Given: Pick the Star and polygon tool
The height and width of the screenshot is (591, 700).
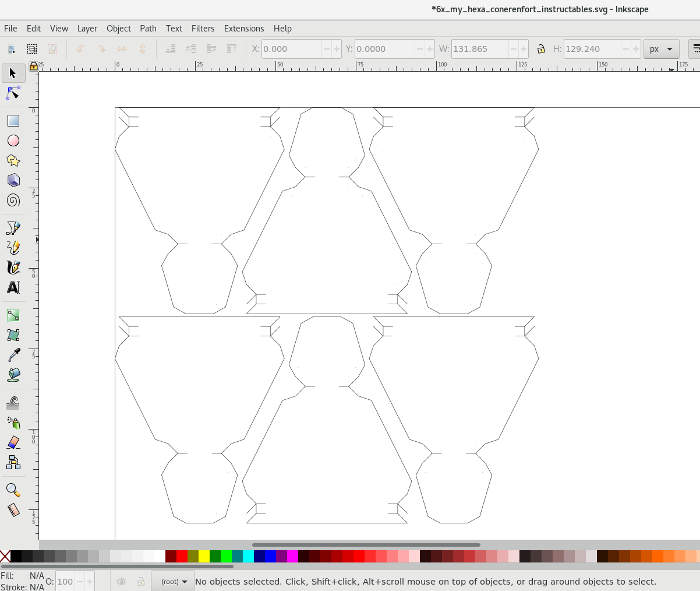Looking at the screenshot, I should (x=13, y=160).
